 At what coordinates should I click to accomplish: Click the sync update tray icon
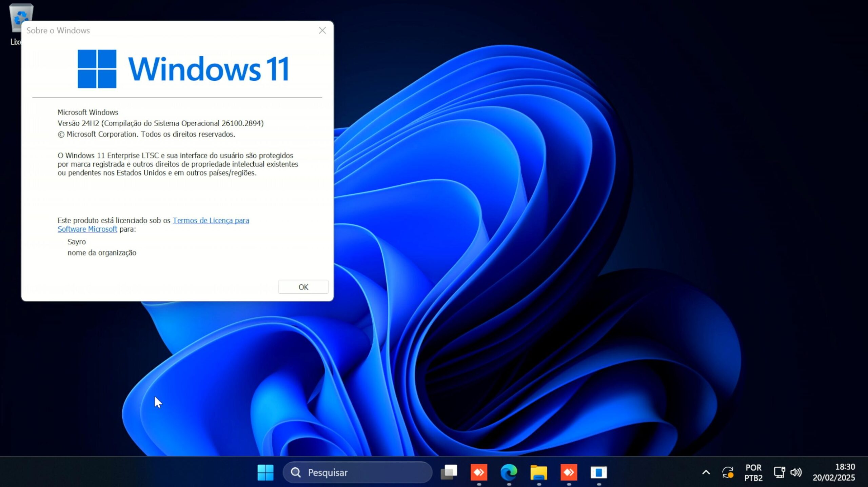(728, 472)
